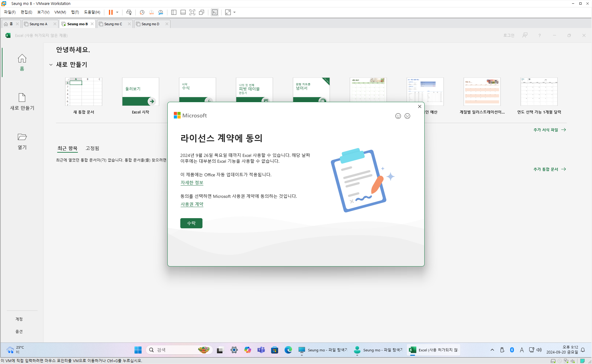
Task: Open Microsoft Edge from taskbar
Action: point(288,350)
